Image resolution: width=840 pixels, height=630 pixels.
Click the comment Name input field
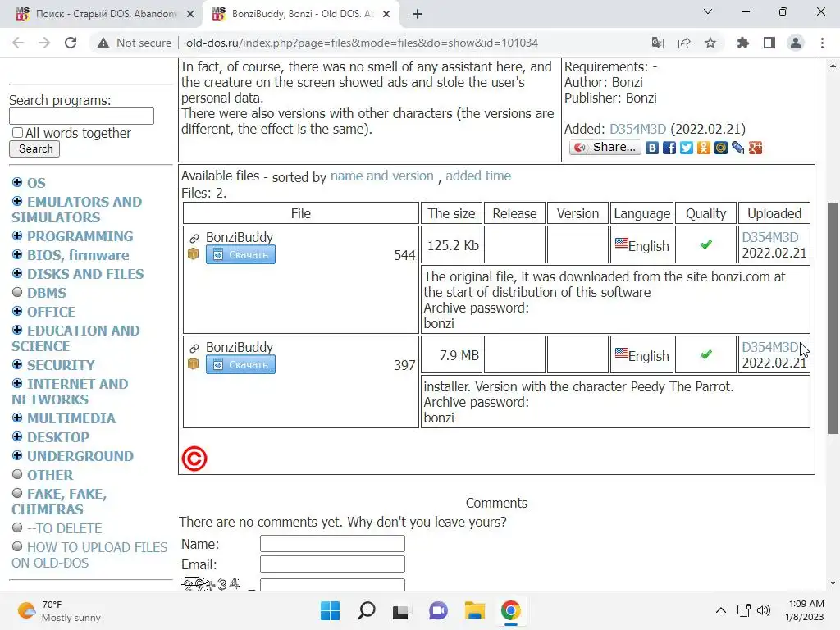[332, 543]
